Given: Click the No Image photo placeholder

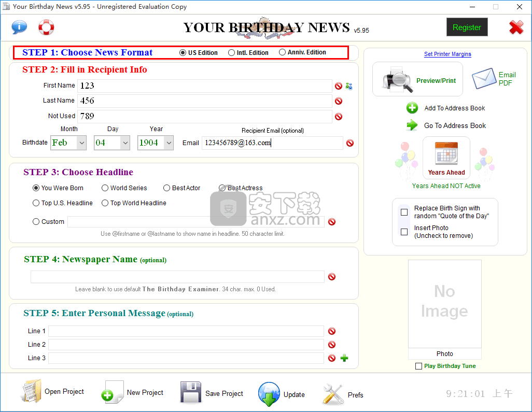Looking at the screenshot, I should [445, 304].
